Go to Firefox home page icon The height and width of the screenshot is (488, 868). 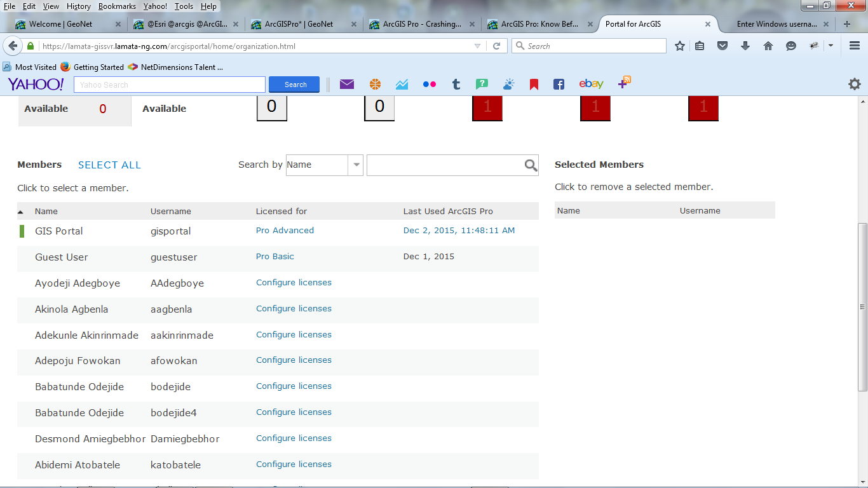pyautogui.click(x=768, y=46)
